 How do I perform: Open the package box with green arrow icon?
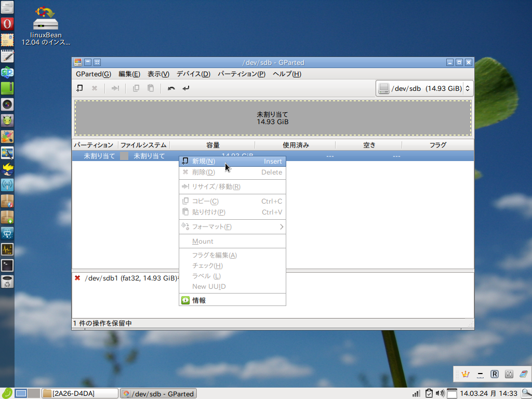(x=7, y=217)
